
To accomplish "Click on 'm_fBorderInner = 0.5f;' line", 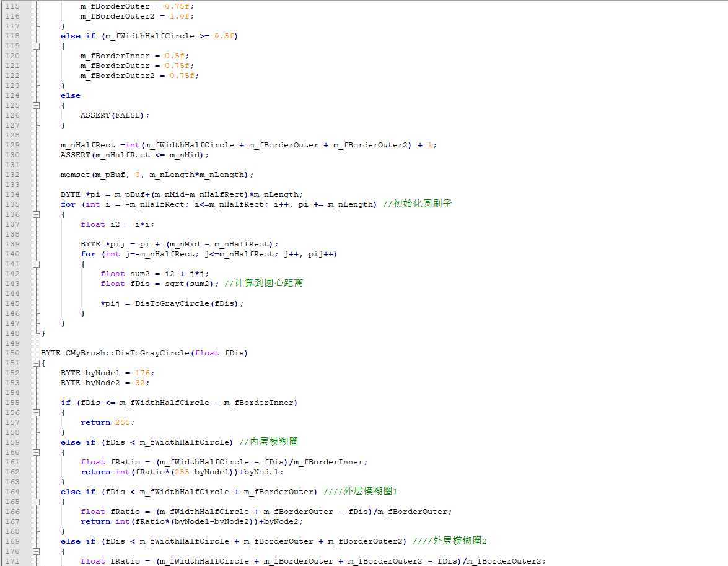I will [x=134, y=56].
